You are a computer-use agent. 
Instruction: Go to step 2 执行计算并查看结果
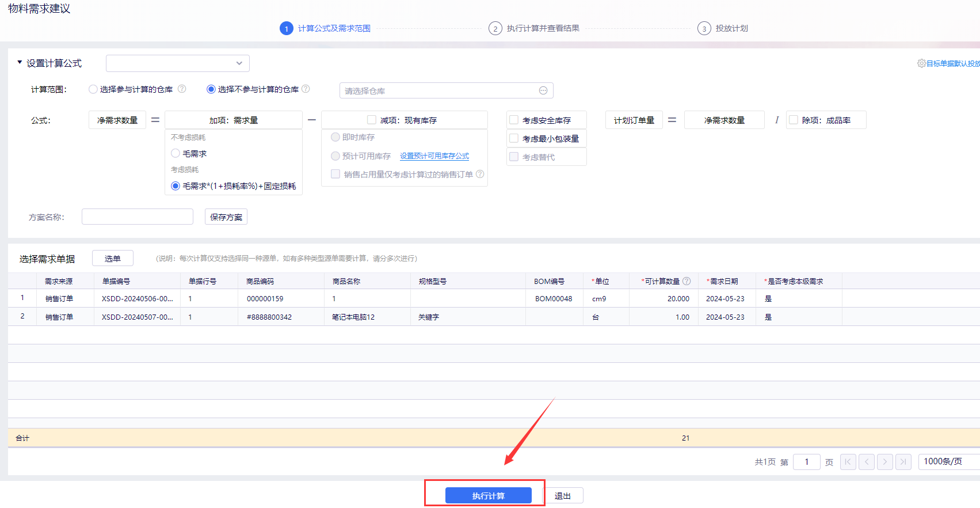coord(534,28)
